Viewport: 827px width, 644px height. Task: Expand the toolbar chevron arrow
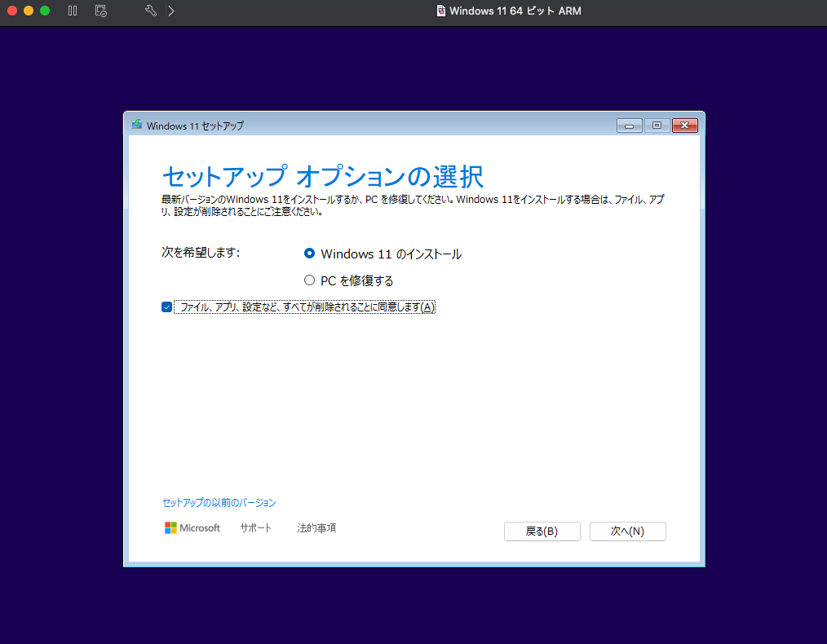pyautogui.click(x=170, y=11)
